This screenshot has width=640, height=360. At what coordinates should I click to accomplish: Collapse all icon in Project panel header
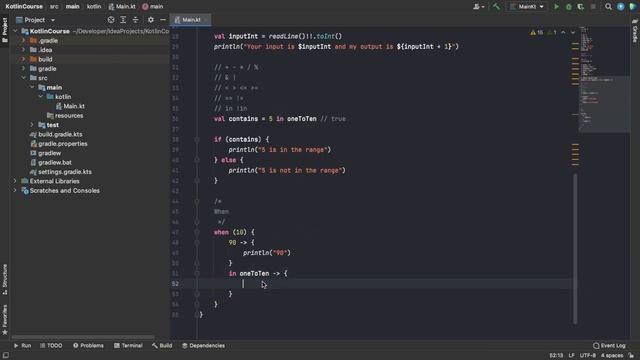[135, 20]
